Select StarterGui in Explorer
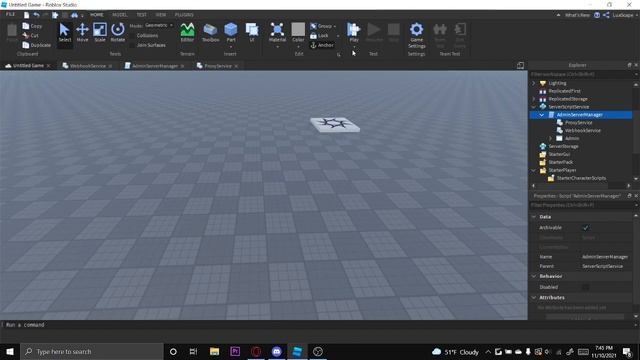The image size is (640, 360). point(559,154)
